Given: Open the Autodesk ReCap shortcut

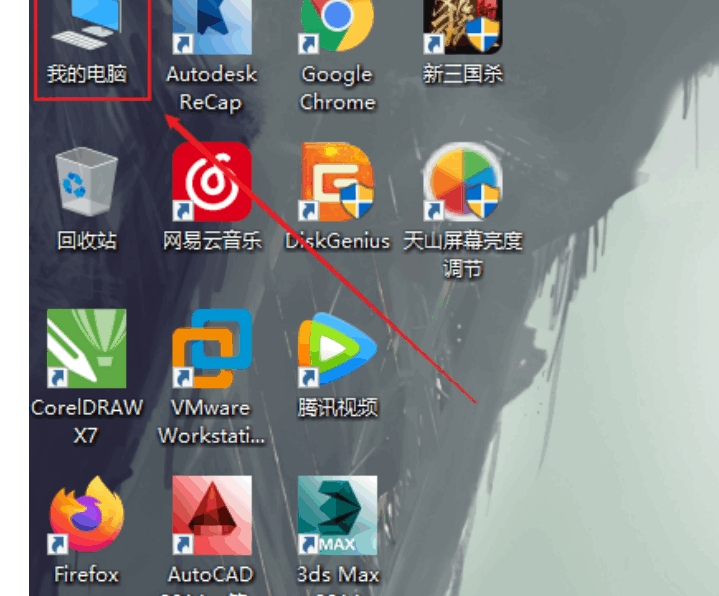Looking at the screenshot, I should [x=212, y=27].
